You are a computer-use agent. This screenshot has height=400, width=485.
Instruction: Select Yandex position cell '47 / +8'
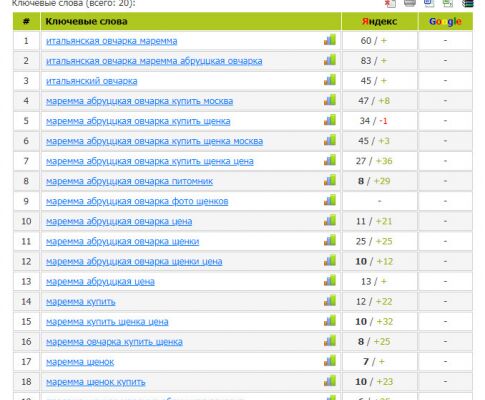tap(380, 101)
